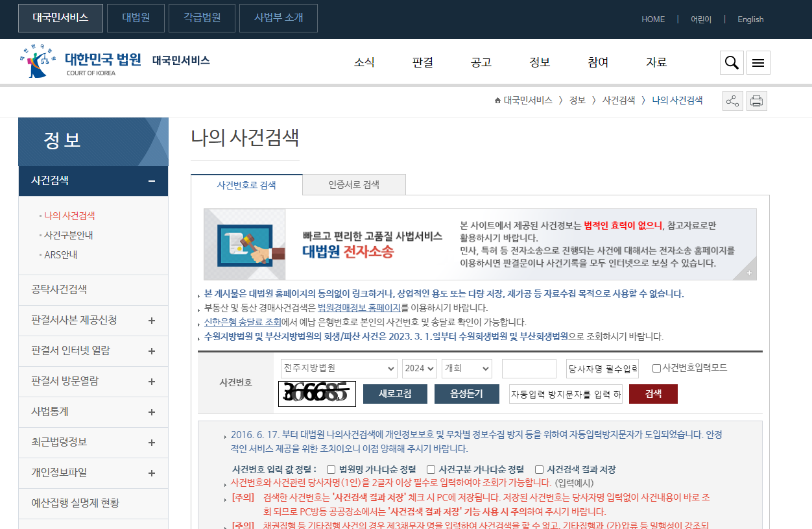812x529 pixels.
Task: Expand 판결서 인터넷 열람 sidebar item
Action: (152, 351)
